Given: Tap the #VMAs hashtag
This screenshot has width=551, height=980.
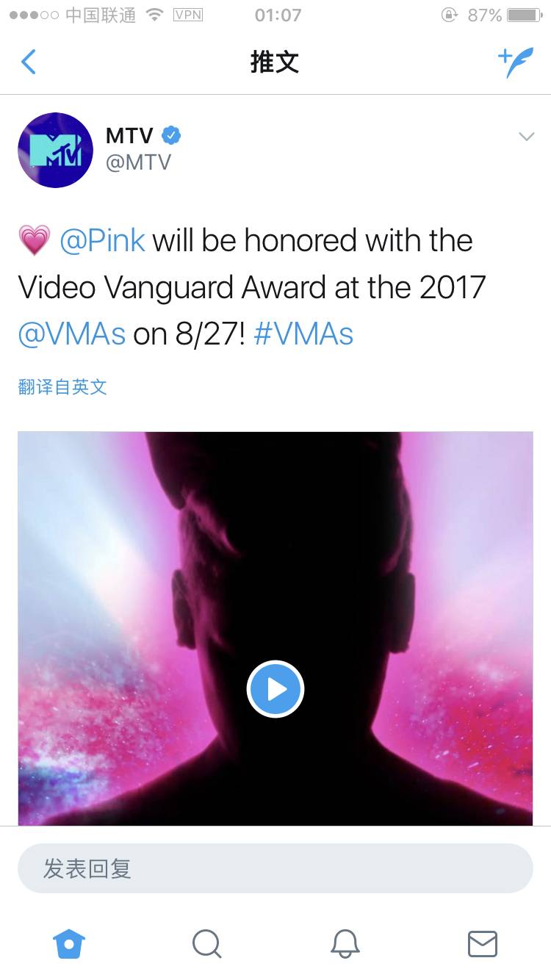Looking at the screenshot, I should click(x=303, y=334).
